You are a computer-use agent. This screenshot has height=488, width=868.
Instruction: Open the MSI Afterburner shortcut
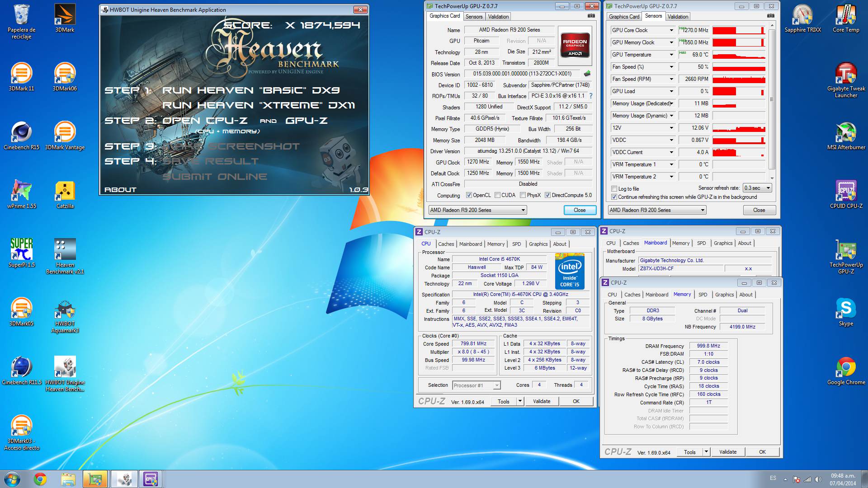pos(846,136)
